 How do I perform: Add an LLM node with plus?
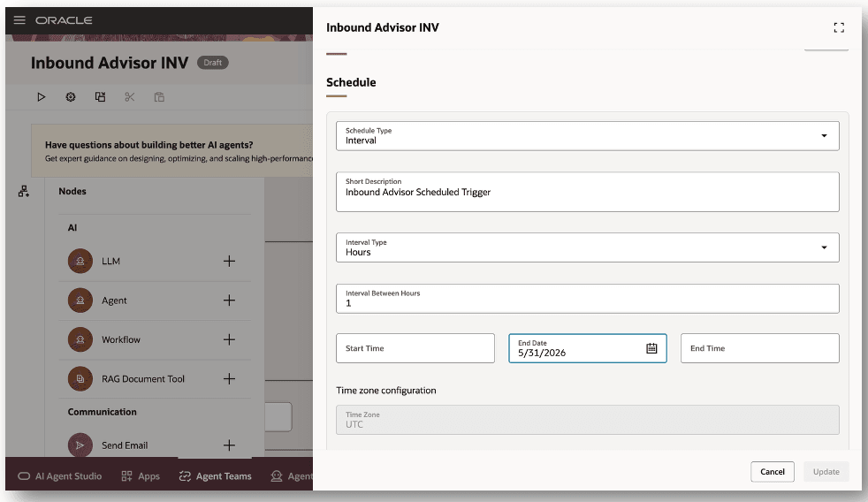click(x=229, y=261)
